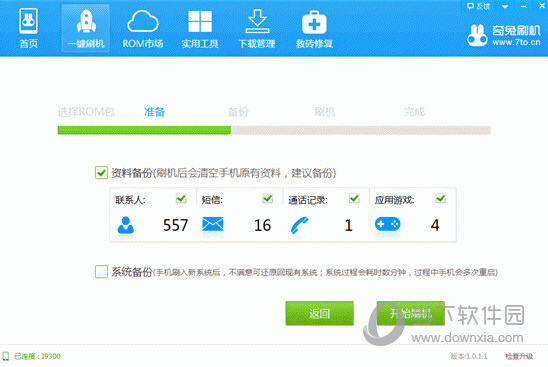
Task: Click the call log phone icon
Action: tap(300, 225)
